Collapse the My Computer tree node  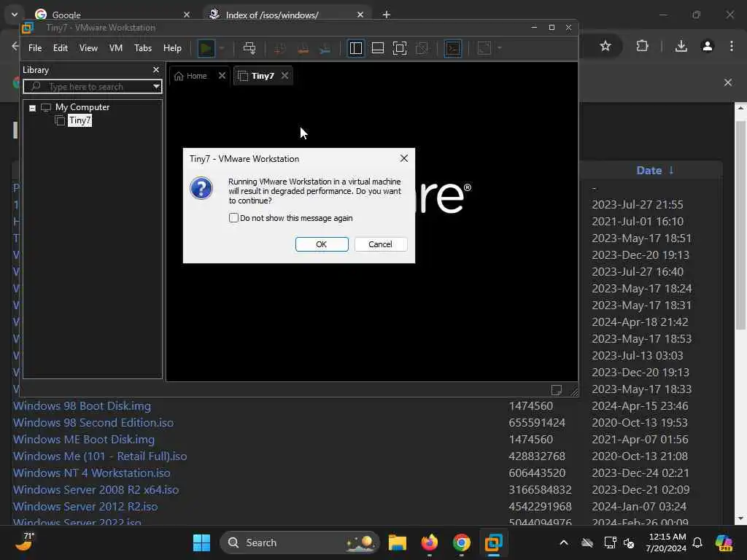32,108
